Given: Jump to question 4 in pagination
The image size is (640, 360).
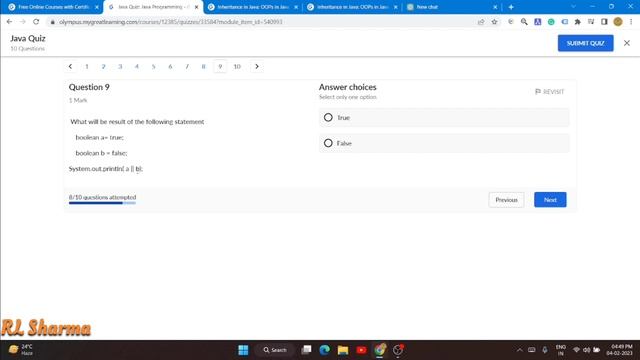Looking at the screenshot, I should pos(137,67).
